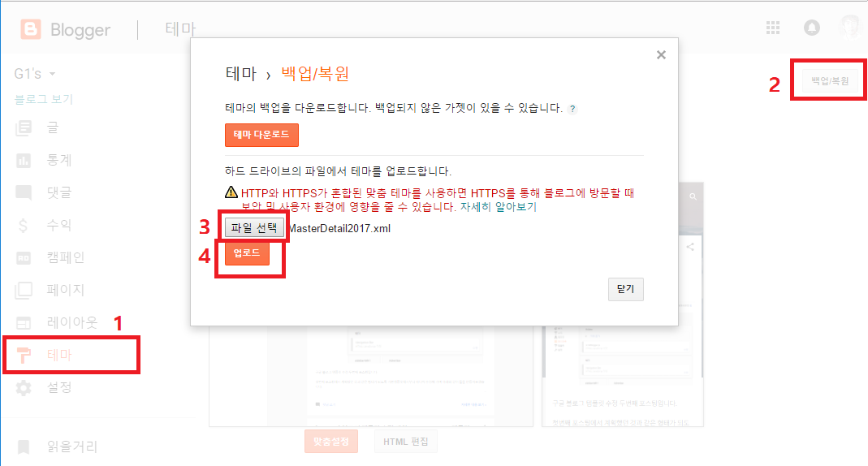This screenshot has width=868, height=466.
Task: Click the 테마 breadcrumb in dialog title
Action: pyautogui.click(x=241, y=74)
